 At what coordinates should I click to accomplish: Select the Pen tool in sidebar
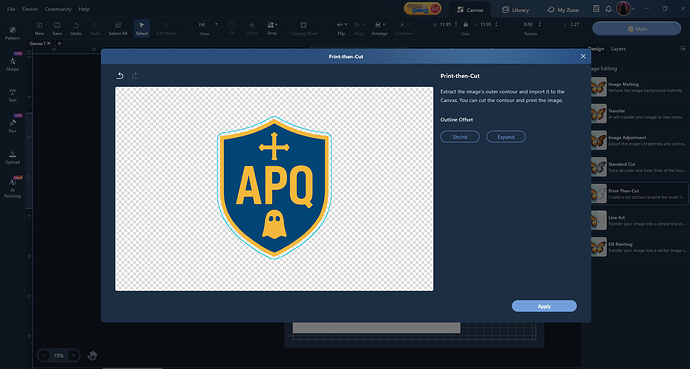12,125
